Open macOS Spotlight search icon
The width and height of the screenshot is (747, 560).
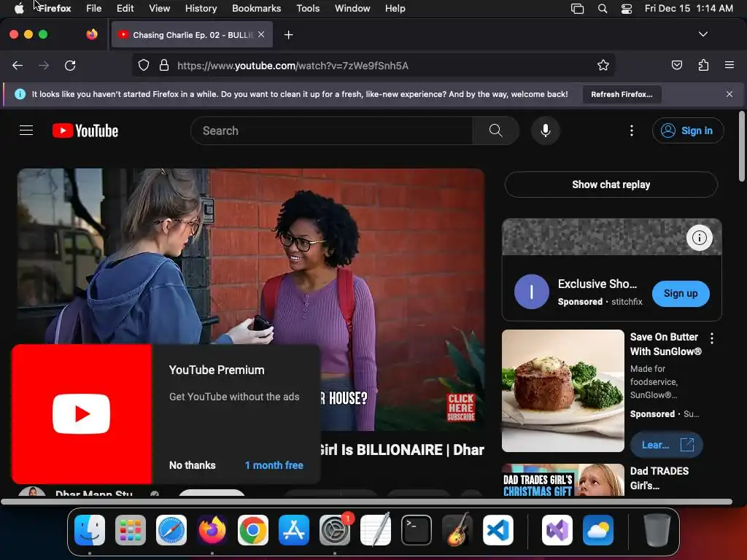pyautogui.click(x=602, y=9)
